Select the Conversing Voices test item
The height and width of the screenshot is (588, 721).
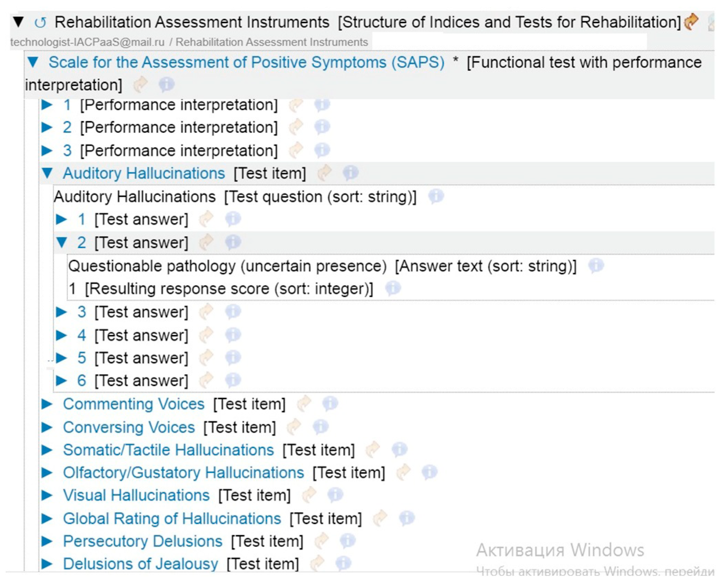click(129, 427)
